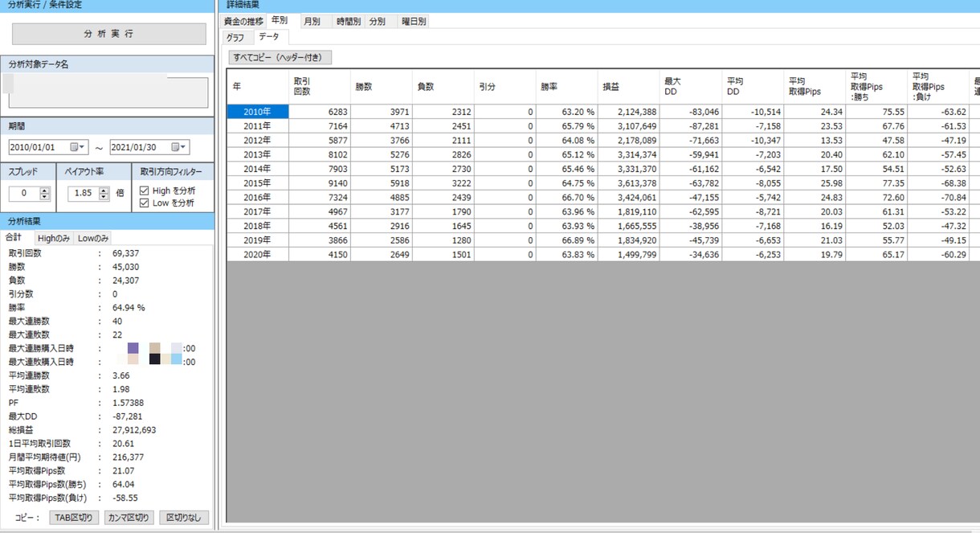This screenshot has height=533, width=980.
Task: Select the 2010年 row cell
Action: coord(258,112)
